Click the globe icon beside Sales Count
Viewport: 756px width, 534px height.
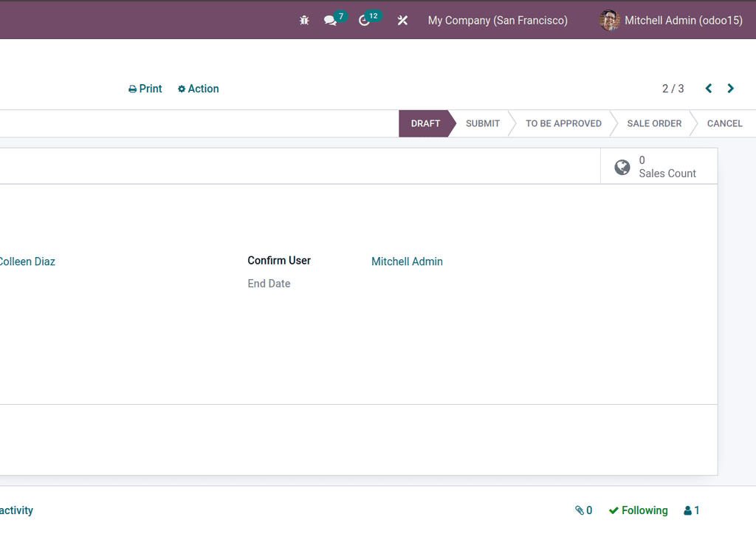pyautogui.click(x=622, y=168)
